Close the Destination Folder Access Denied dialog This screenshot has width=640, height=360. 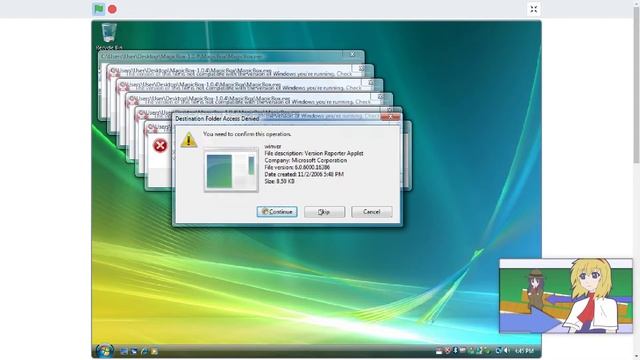coord(391,117)
